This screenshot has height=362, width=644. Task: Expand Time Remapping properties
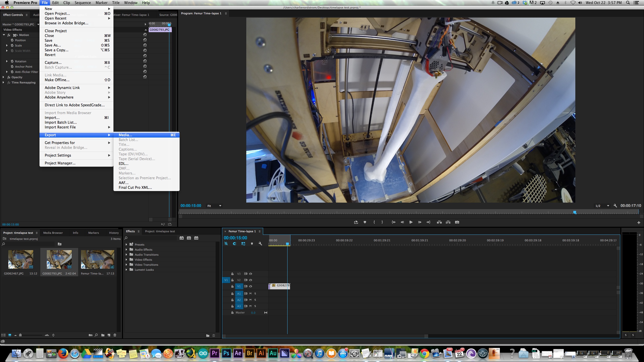3,82
